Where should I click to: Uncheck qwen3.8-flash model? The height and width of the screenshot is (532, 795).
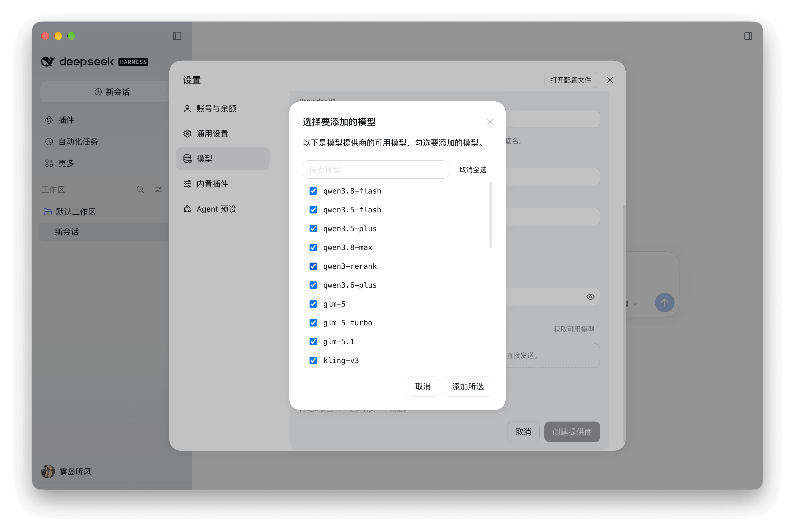pos(313,191)
